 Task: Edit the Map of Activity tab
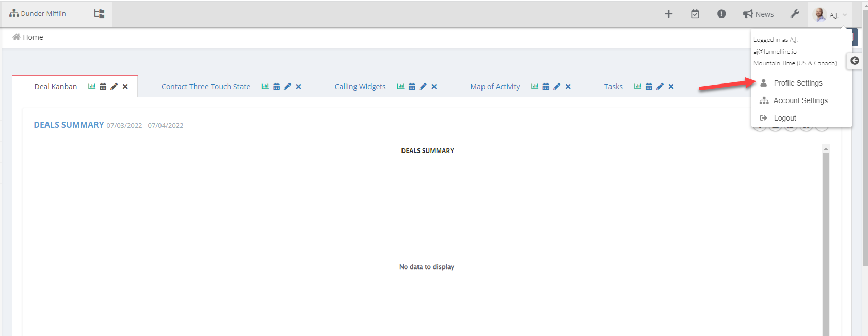coord(557,87)
